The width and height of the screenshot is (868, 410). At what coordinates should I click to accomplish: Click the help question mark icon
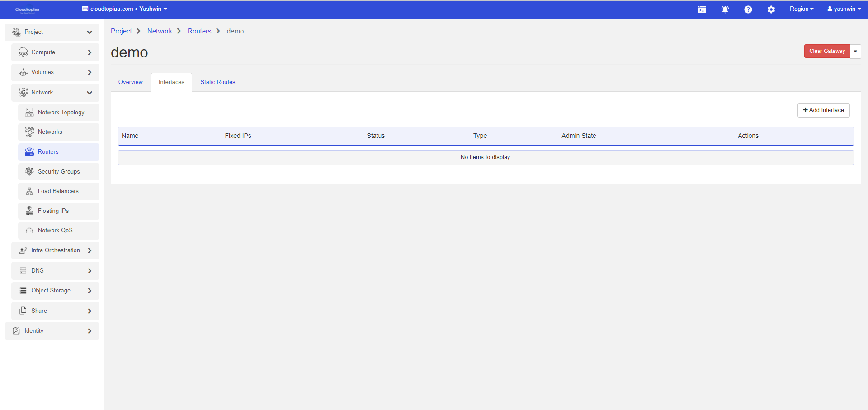[x=748, y=9]
